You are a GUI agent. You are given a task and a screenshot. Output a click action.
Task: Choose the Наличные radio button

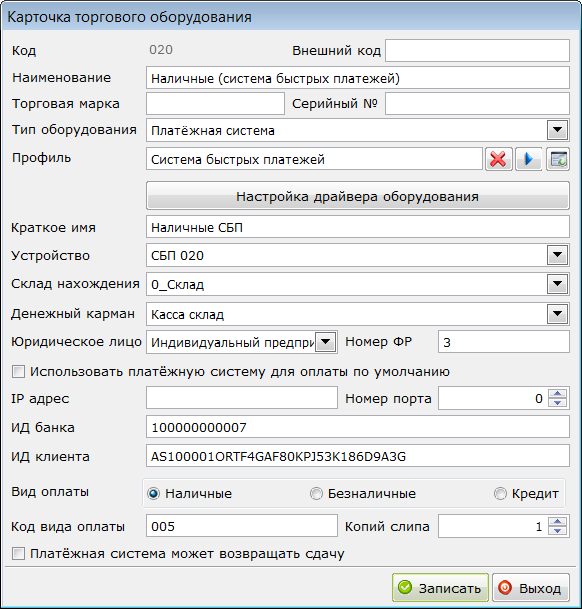pyautogui.click(x=153, y=494)
